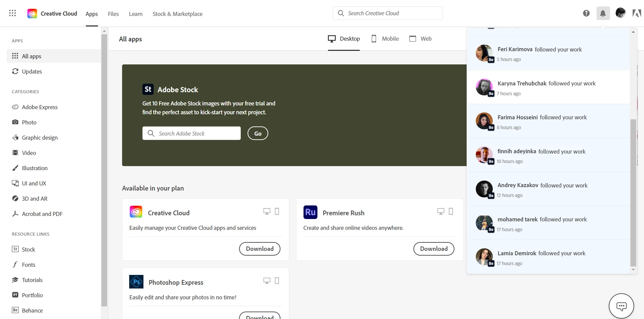The height and width of the screenshot is (319, 644).
Task: Switch to the Apps tab
Action: point(92,14)
